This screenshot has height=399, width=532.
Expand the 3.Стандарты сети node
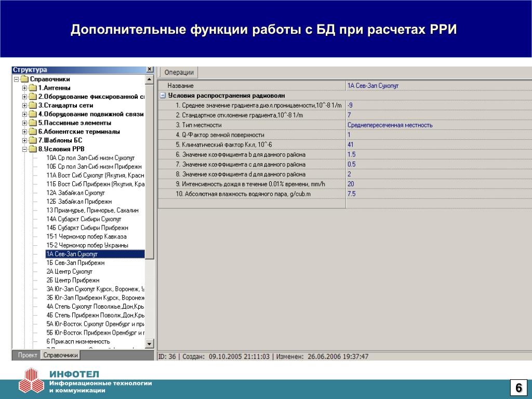pos(24,105)
